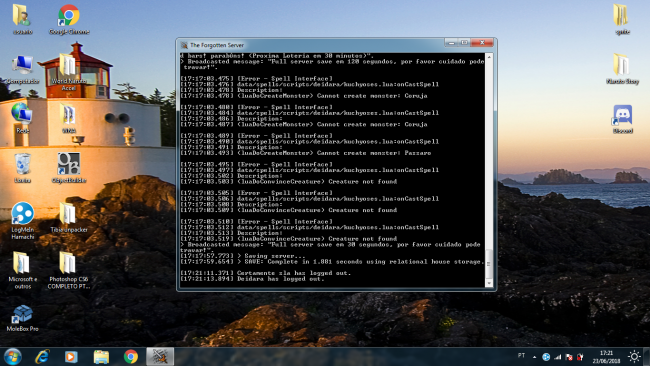Maximize The Forgotten Server window

point(464,42)
